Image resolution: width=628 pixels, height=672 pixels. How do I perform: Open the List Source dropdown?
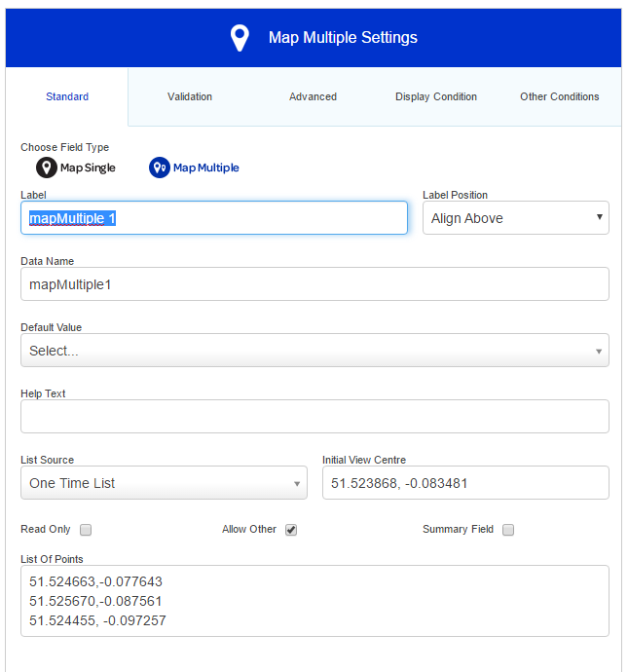point(164,483)
